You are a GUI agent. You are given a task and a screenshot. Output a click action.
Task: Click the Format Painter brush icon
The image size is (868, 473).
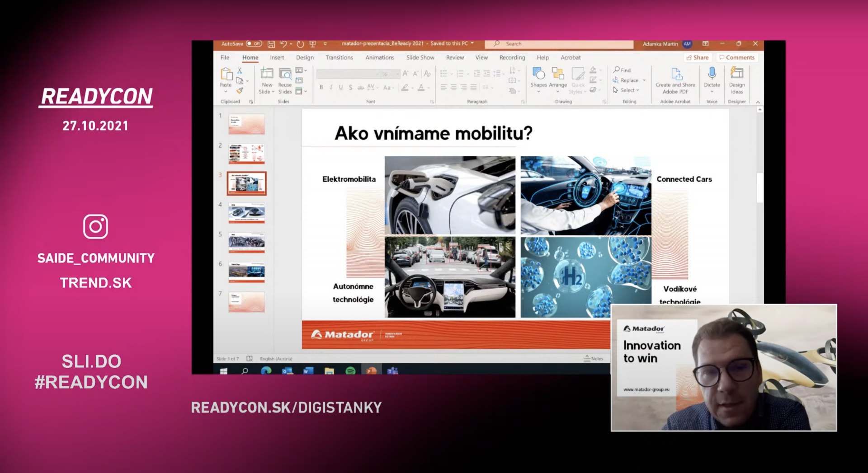point(240,91)
